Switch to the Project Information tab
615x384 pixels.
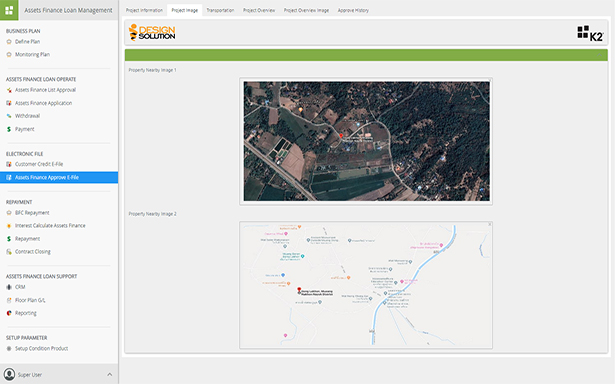(144, 10)
